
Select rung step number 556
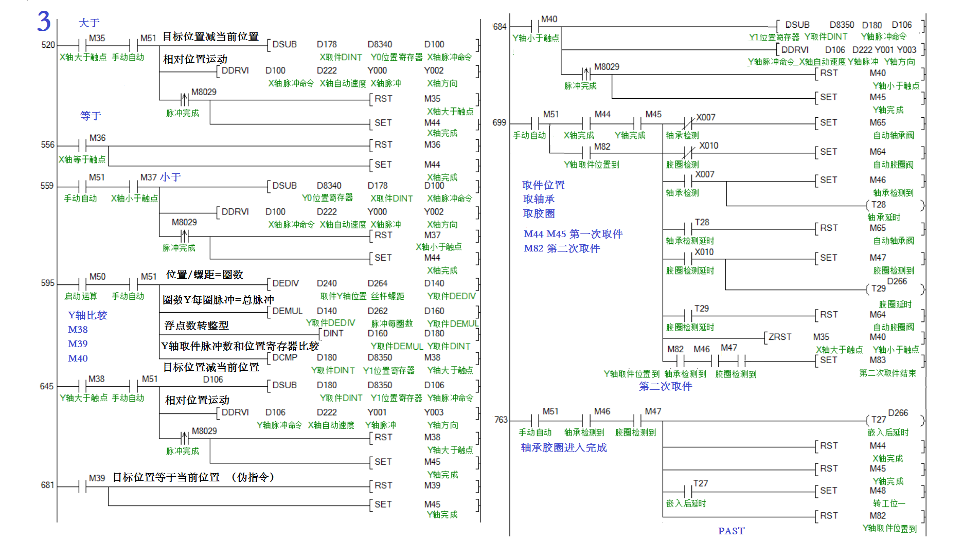(x=47, y=145)
